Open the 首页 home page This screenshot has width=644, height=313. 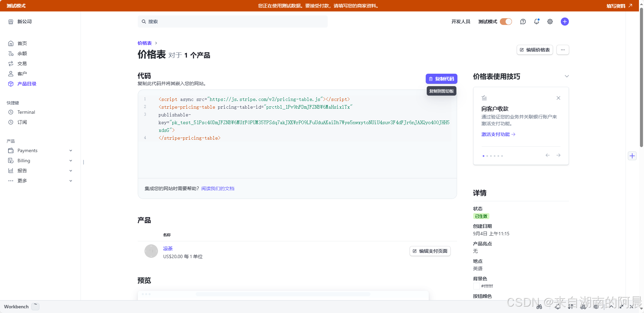22,43
